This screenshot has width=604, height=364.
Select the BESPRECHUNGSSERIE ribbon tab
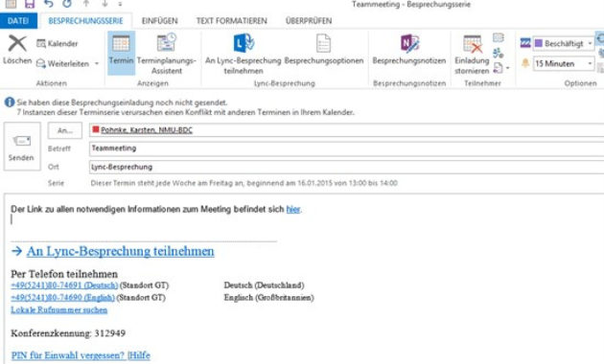point(85,21)
